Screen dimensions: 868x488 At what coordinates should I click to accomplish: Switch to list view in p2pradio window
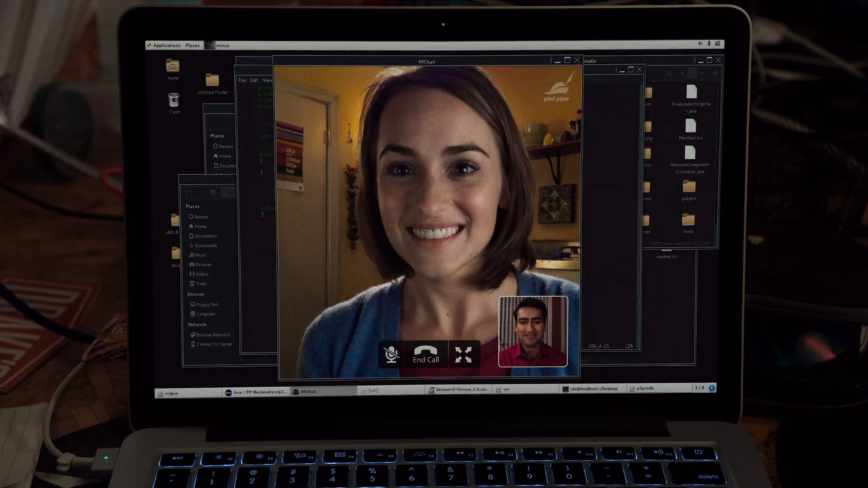[683, 73]
